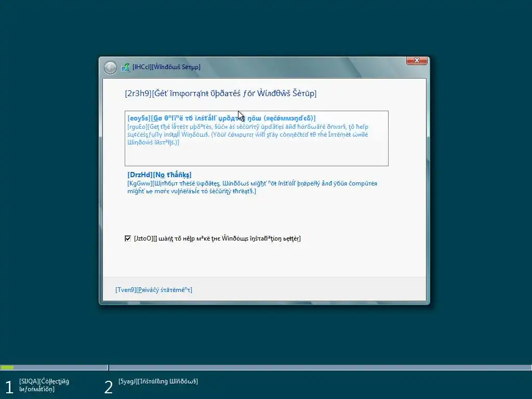Click the Installing Windows step label

[x=158, y=381]
